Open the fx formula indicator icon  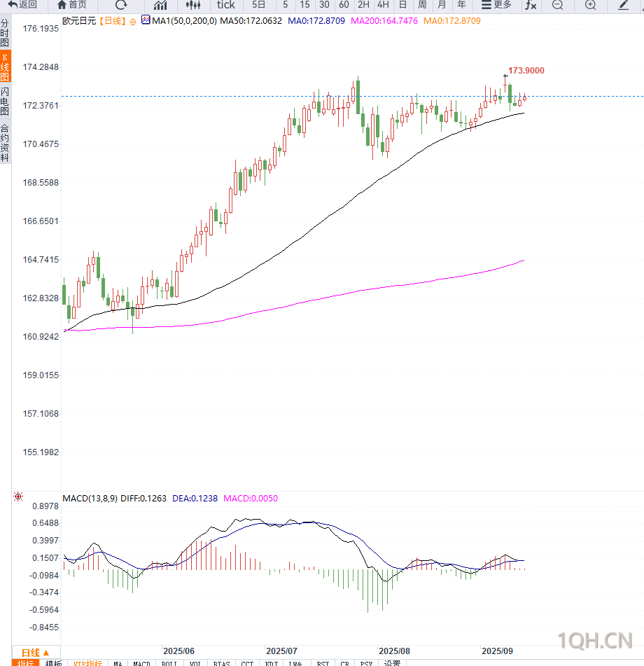(x=531, y=5)
